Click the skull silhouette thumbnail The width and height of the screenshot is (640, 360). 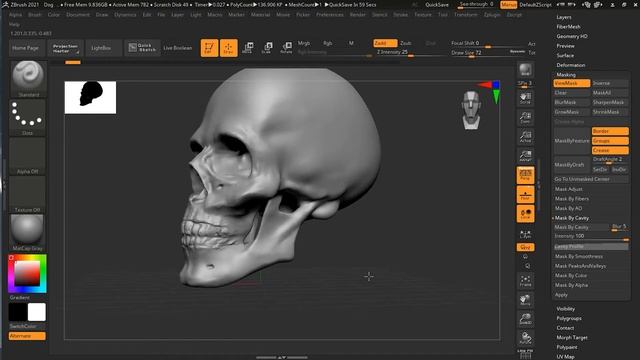90,97
